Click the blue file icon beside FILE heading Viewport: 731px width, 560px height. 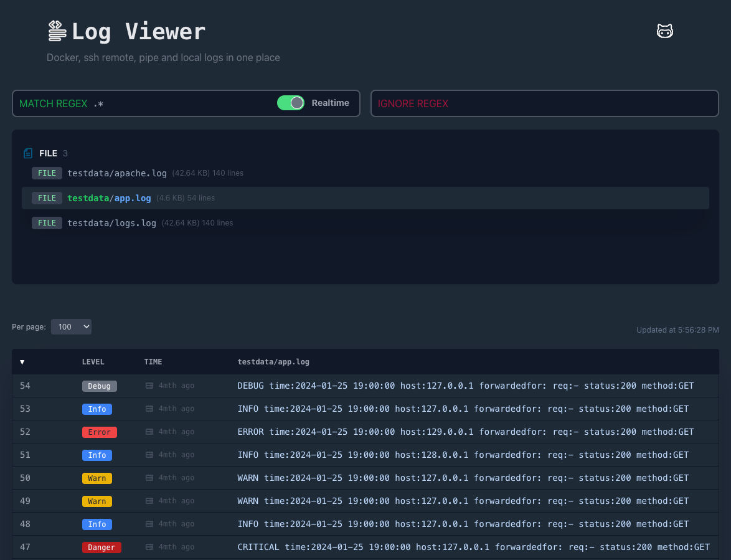coord(27,153)
